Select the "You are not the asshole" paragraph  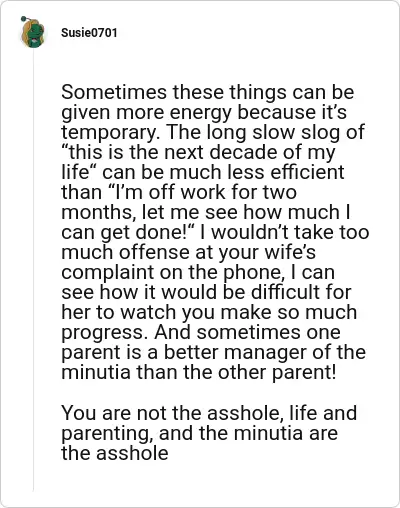coord(209,433)
